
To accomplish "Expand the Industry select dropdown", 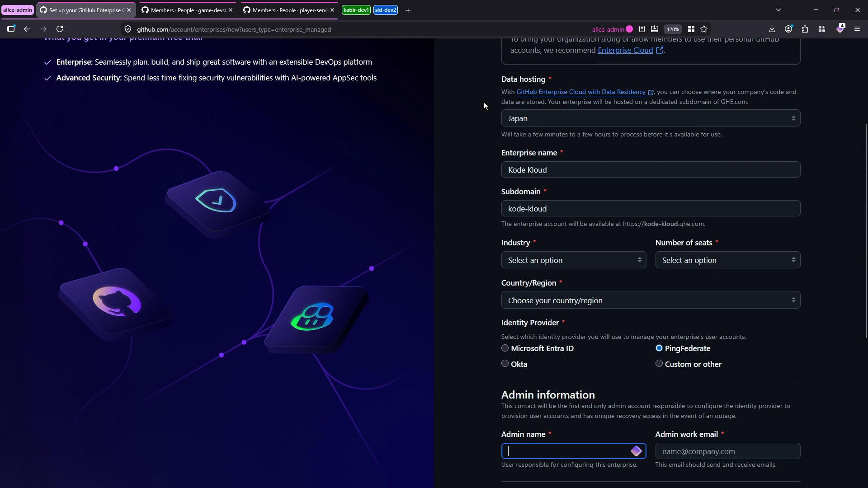I will pyautogui.click(x=574, y=260).
